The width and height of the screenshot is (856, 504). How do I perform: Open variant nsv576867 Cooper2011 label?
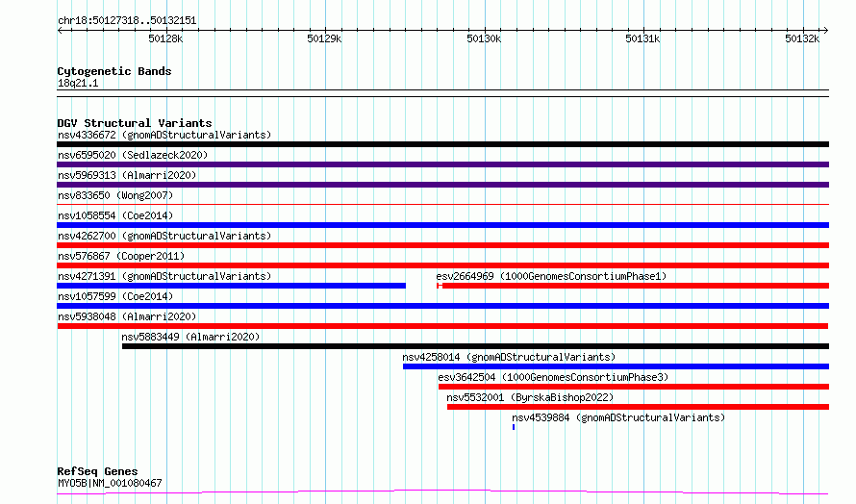point(121,256)
